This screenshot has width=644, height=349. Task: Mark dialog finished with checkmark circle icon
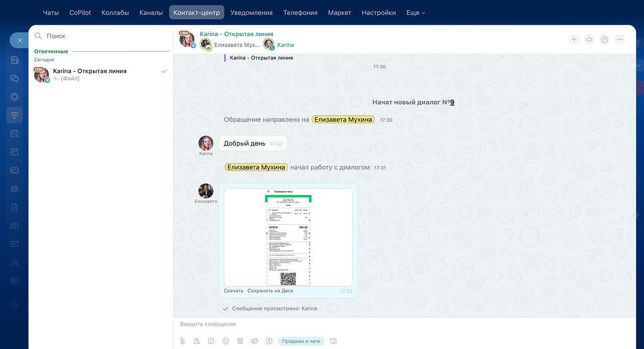pyautogui.click(x=605, y=39)
